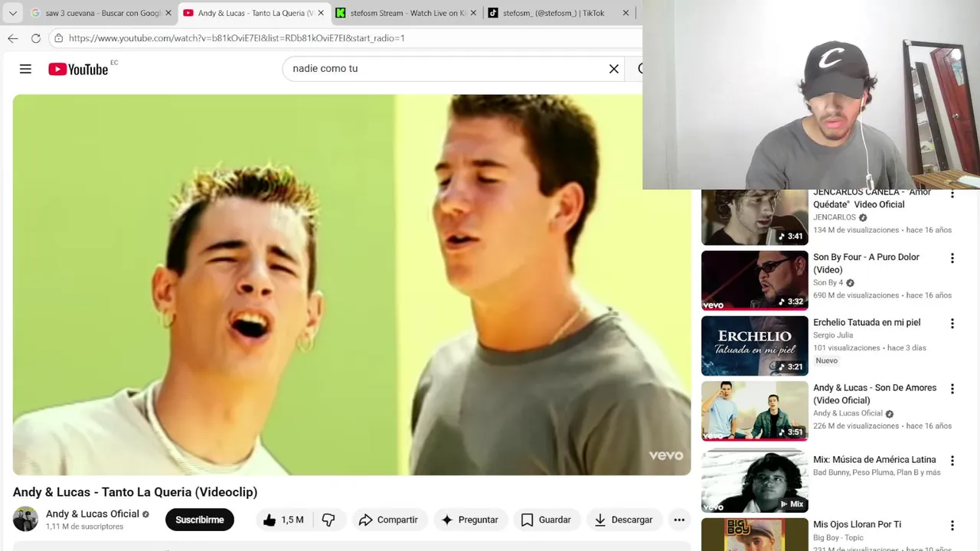Open Son By Four - A Puro Dolor title
The image size is (980, 551).
coord(866,263)
